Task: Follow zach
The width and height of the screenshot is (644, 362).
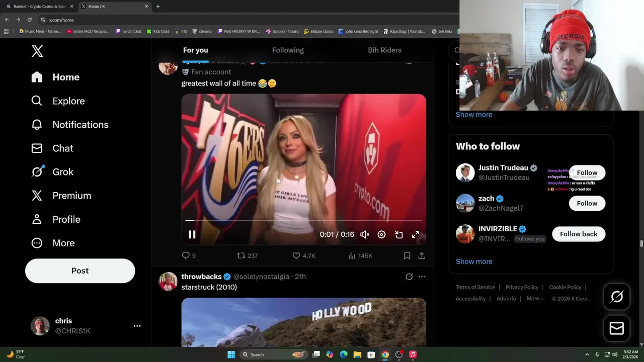Action: pyautogui.click(x=587, y=203)
